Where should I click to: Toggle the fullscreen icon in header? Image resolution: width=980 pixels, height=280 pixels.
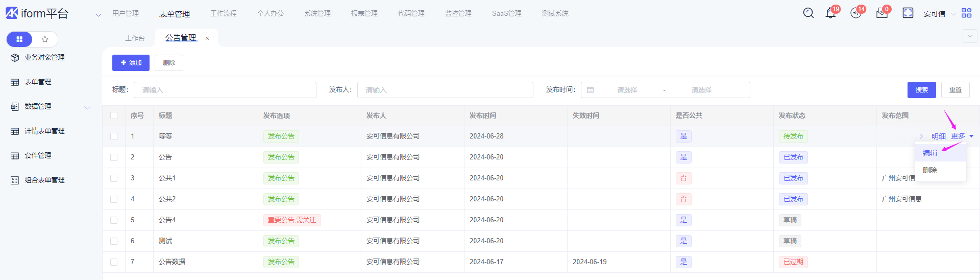[x=908, y=13]
